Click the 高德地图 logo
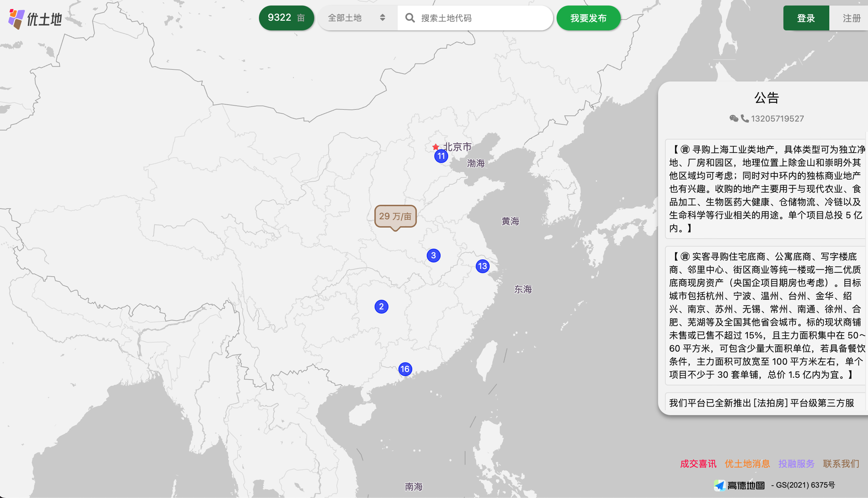The image size is (868, 498). [740, 485]
